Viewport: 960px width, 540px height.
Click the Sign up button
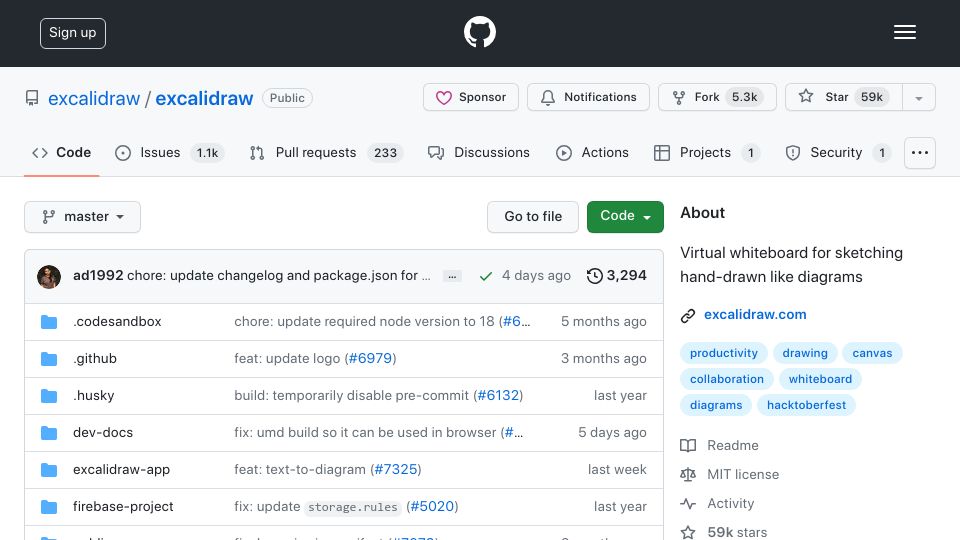click(73, 33)
